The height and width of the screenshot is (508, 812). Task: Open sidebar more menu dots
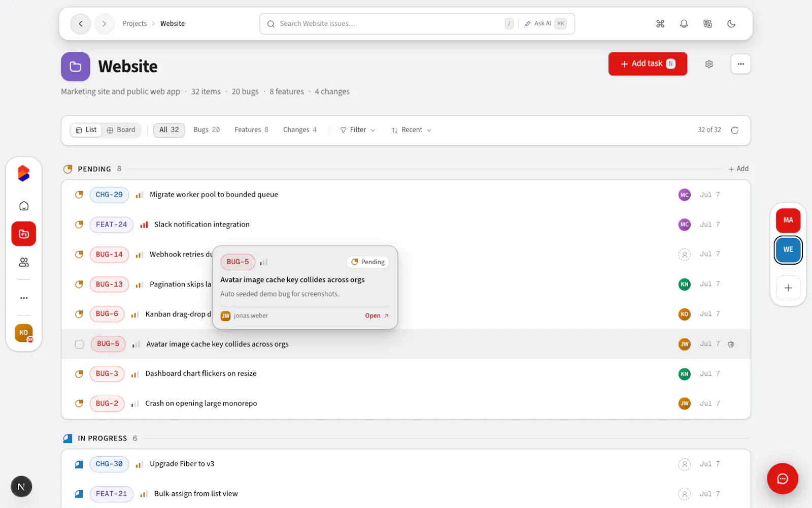click(x=24, y=298)
